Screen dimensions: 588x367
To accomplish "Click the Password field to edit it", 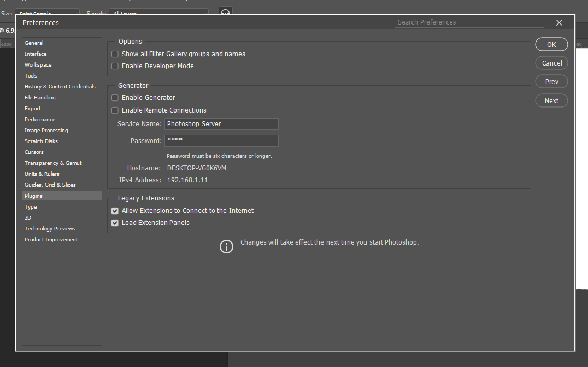I will [x=221, y=141].
